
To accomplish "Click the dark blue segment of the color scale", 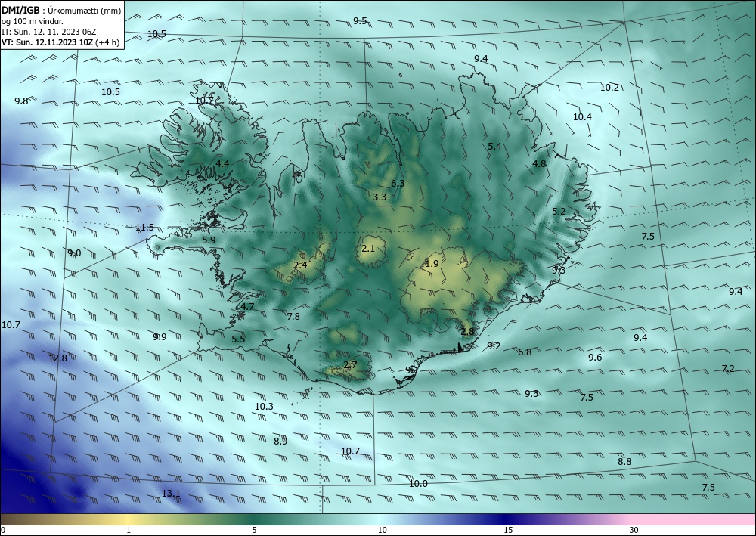I will coord(507,519).
